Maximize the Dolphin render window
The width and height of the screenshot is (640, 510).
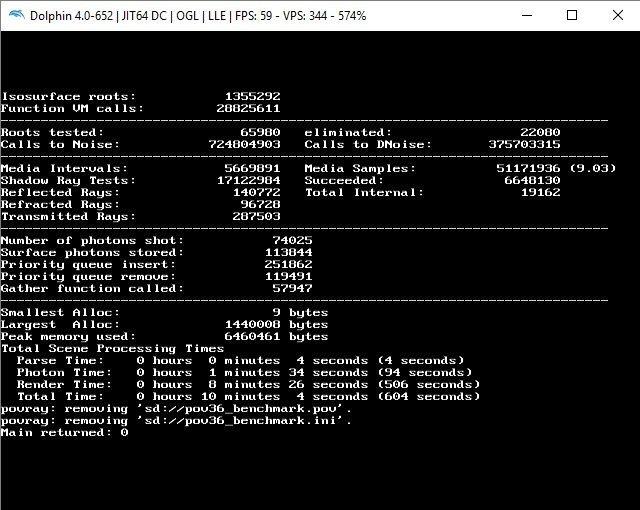coord(572,15)
